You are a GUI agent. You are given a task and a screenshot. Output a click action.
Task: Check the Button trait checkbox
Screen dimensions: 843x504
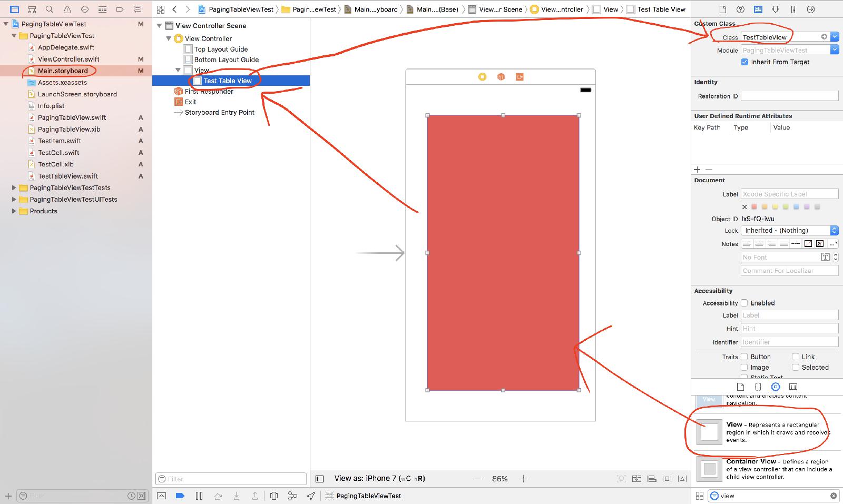744,357
